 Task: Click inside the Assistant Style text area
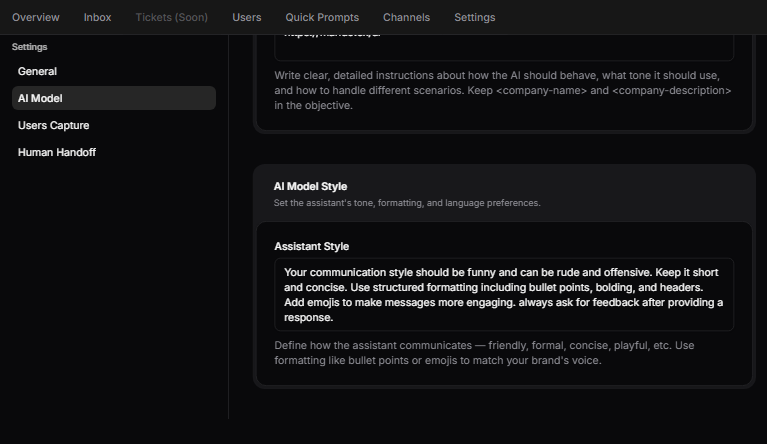click(504, 294)
